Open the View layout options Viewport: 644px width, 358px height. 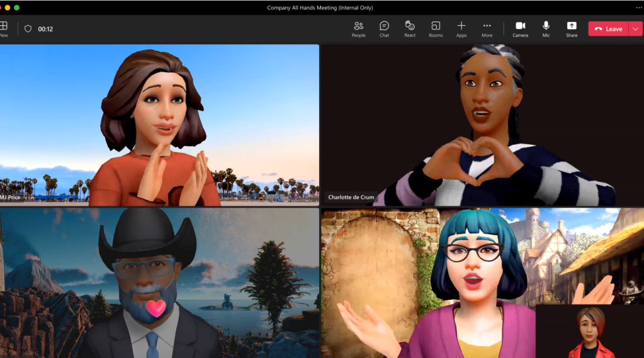[3, 28]
